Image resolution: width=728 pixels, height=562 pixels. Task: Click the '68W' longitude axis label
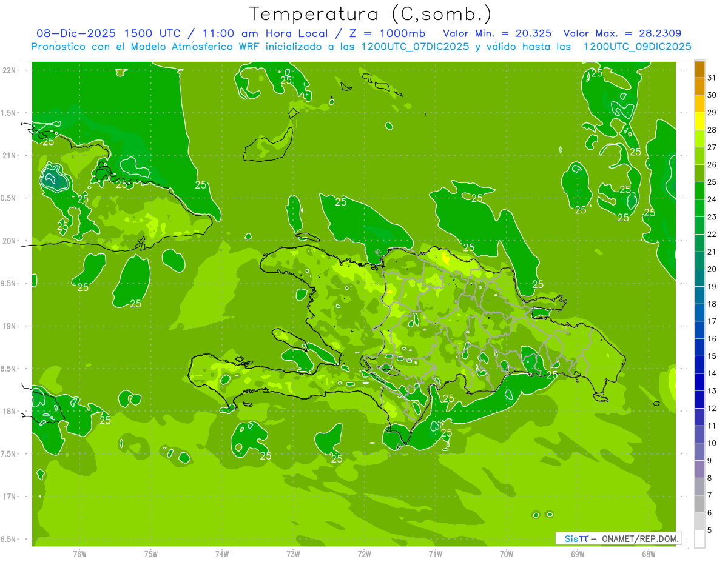[649, 554]
